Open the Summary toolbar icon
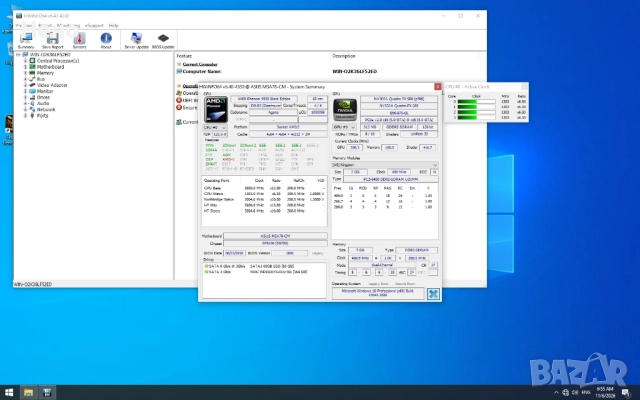640x400 pixels. [26, 41]
